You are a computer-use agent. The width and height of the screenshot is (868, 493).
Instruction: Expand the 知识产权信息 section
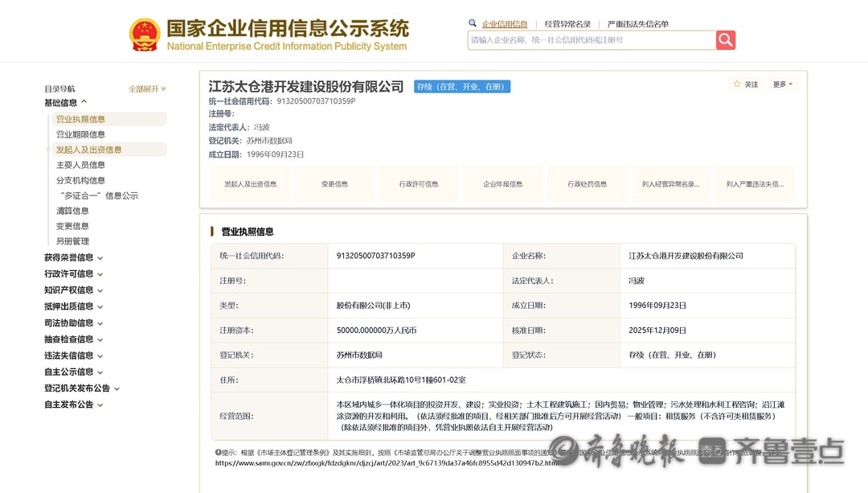[74, 290]
